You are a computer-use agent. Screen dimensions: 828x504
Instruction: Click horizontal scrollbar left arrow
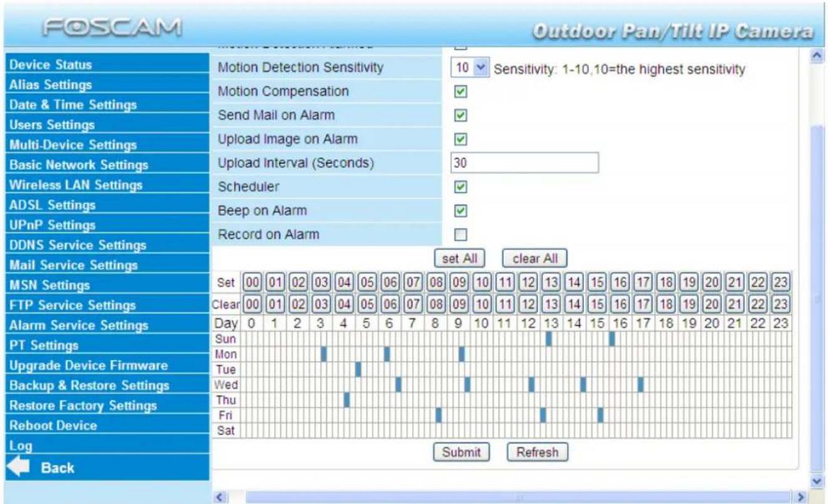220,496
